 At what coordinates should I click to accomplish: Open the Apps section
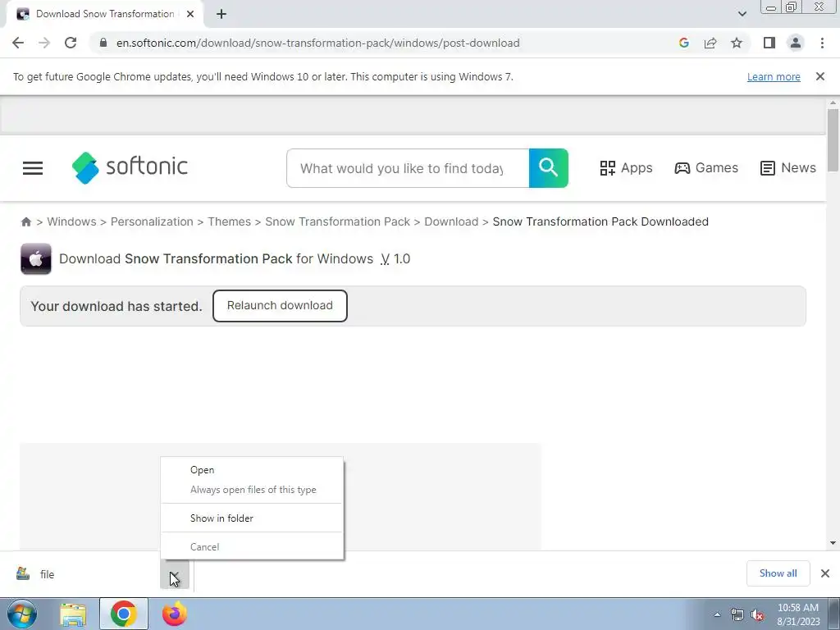(626, 168)
